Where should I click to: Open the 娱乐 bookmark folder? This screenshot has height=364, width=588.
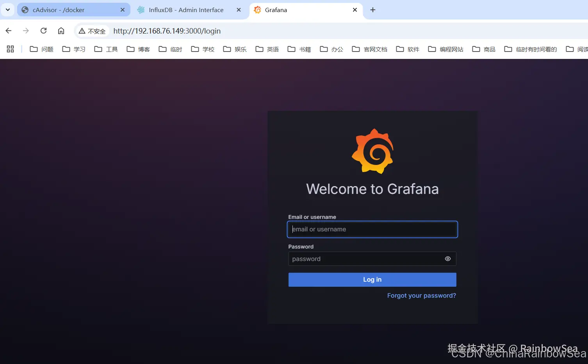coord(235,49)
